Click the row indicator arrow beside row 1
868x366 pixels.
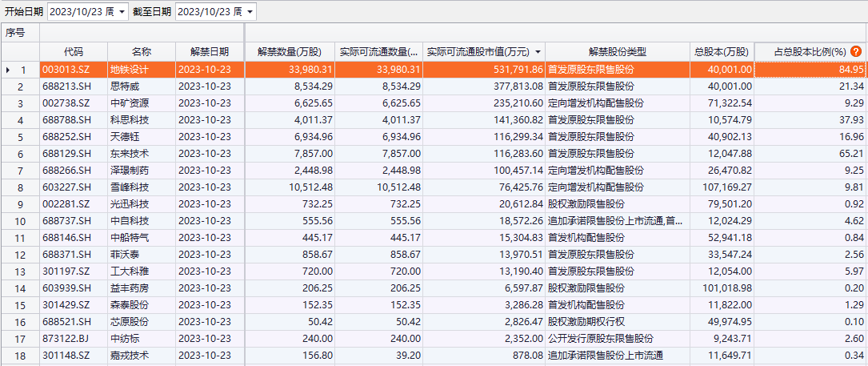(x=8, y=70)
